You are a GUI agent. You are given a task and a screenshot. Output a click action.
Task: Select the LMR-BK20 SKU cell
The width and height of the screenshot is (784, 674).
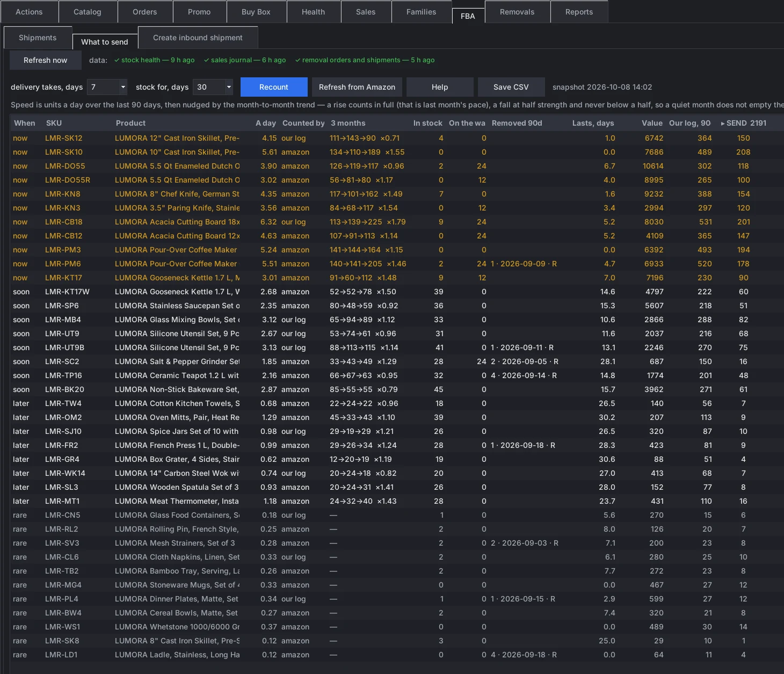click(64, 389)
